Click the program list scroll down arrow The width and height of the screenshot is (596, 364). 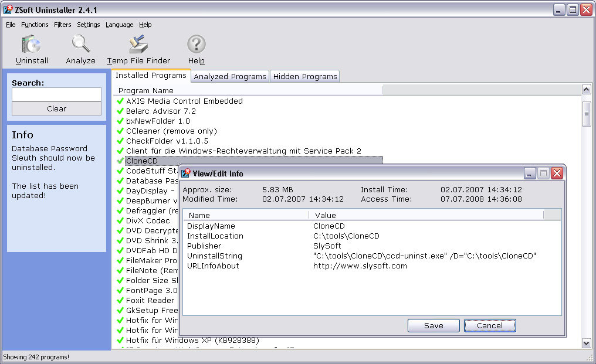click(586, 343)
